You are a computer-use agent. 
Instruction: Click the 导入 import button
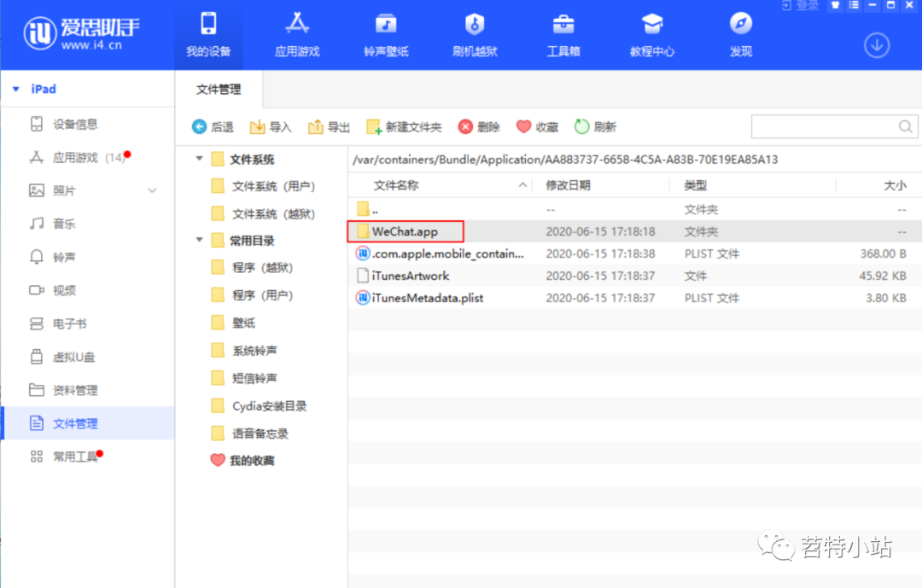(x=271, y=127)
